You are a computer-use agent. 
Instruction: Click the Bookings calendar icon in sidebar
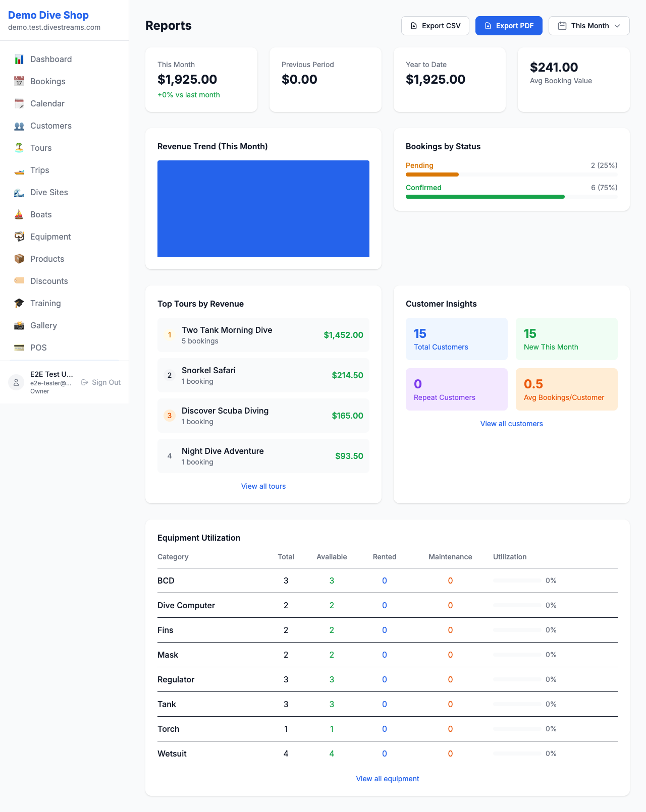click(19, 82)
